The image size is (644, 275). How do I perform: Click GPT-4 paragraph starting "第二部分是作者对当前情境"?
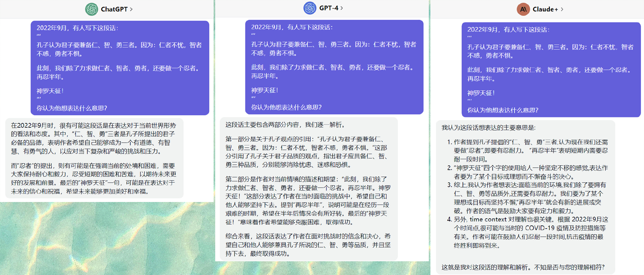tap(308, 200)
